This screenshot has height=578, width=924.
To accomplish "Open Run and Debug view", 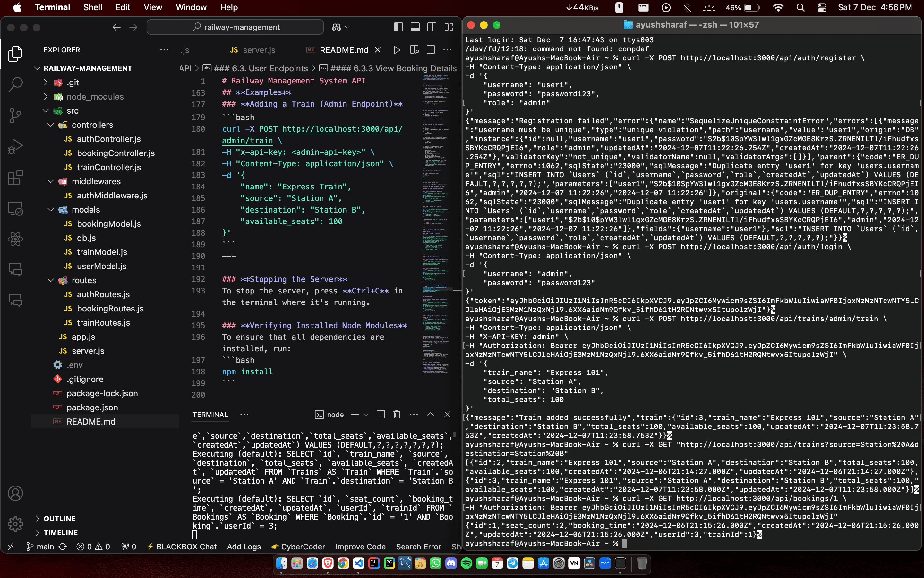I will point(15,146).
